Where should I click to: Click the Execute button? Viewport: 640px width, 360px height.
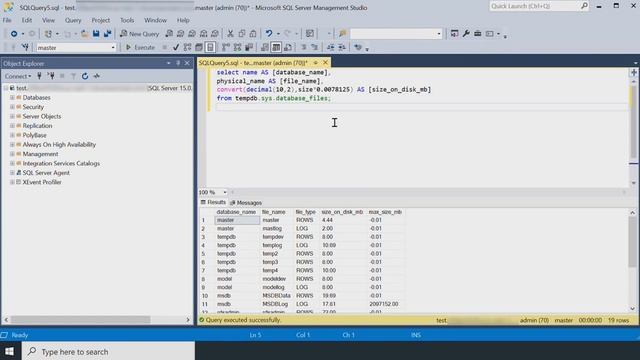click(140, 47)
